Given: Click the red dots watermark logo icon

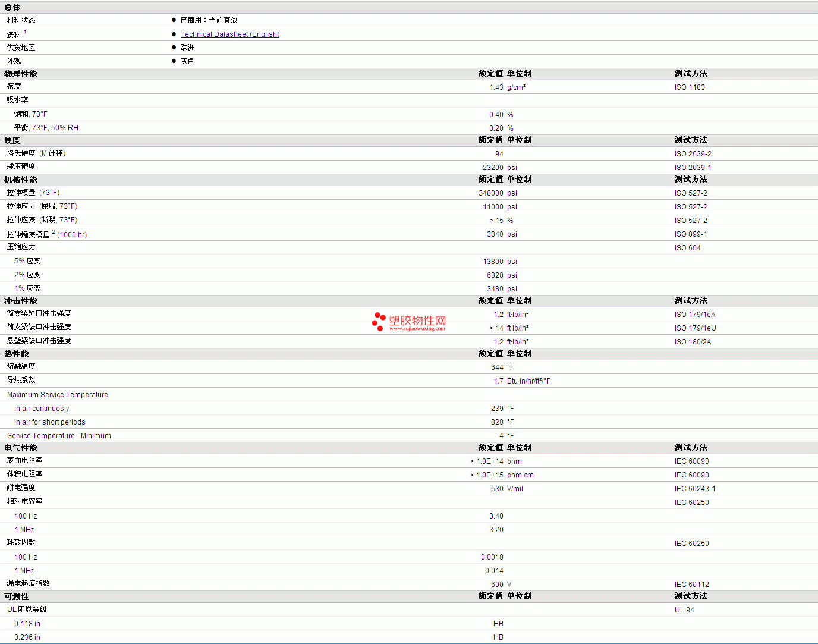Looking at the screenshot, I should coord(379,321).
